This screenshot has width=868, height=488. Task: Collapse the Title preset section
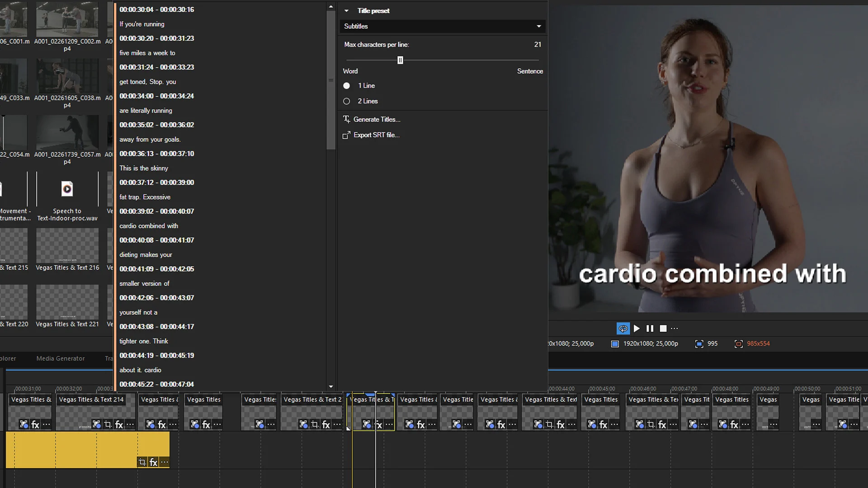346,11
